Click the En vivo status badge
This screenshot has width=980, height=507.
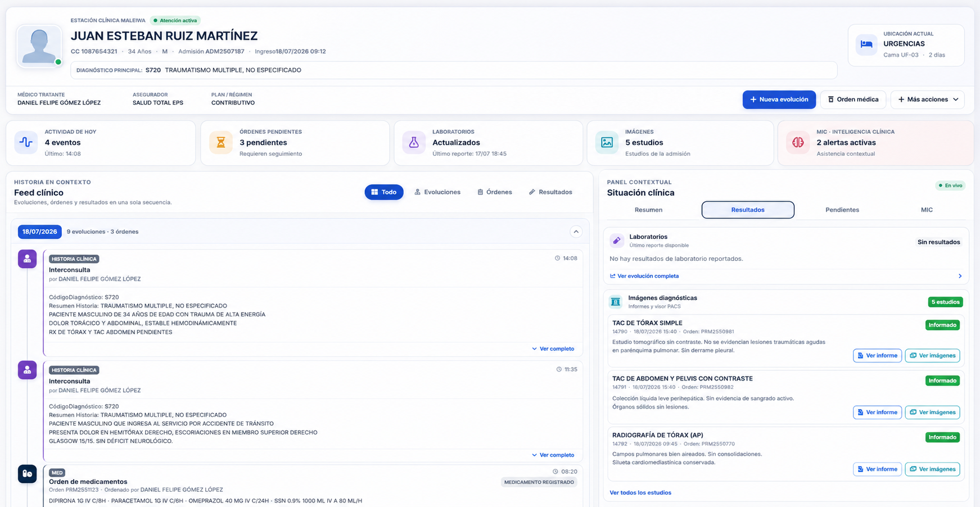coord(950,185)
